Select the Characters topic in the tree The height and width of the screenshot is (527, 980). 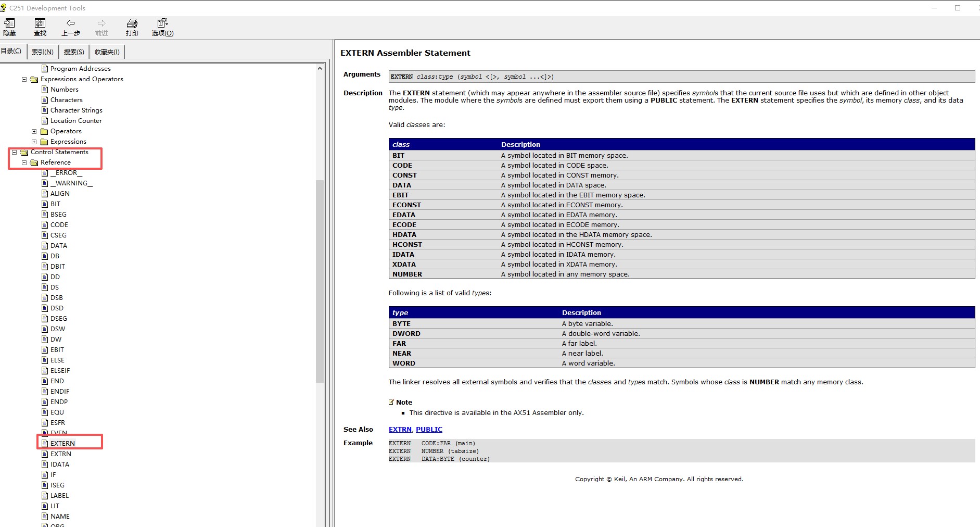click(x=67, y=100)
